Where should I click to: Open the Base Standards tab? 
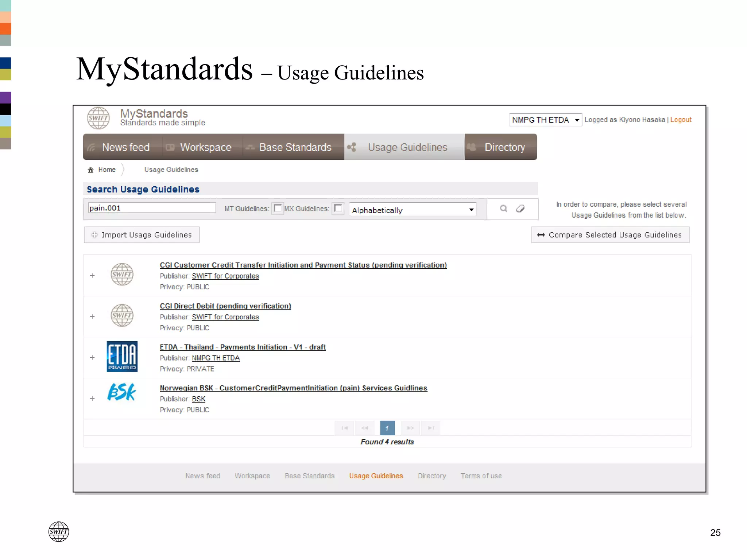click(x=294, y=147)
